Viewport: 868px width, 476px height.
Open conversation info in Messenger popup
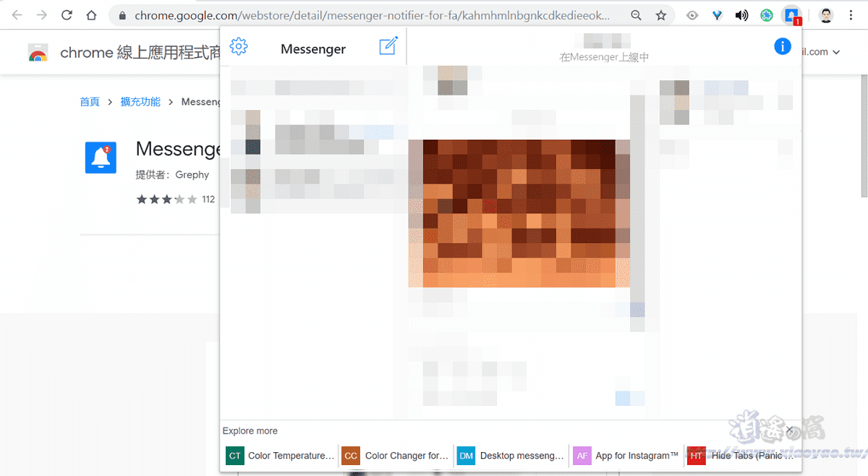[x=783, y=46]
